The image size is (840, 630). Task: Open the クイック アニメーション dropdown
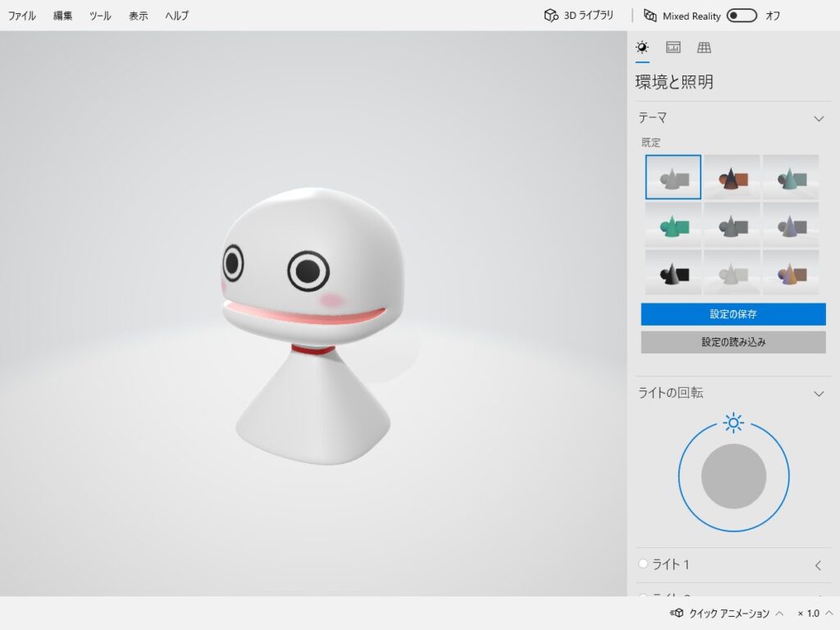coord(778,614)
